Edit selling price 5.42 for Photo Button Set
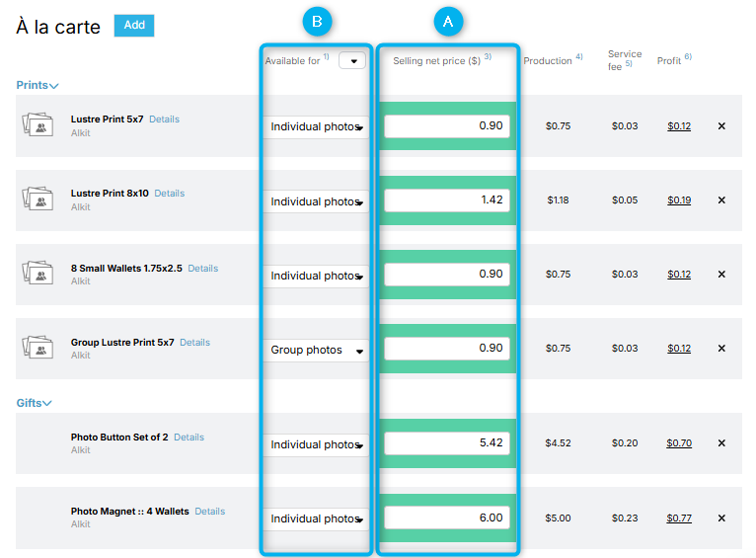This screenshot has height=558, width=756. (447, 442)
